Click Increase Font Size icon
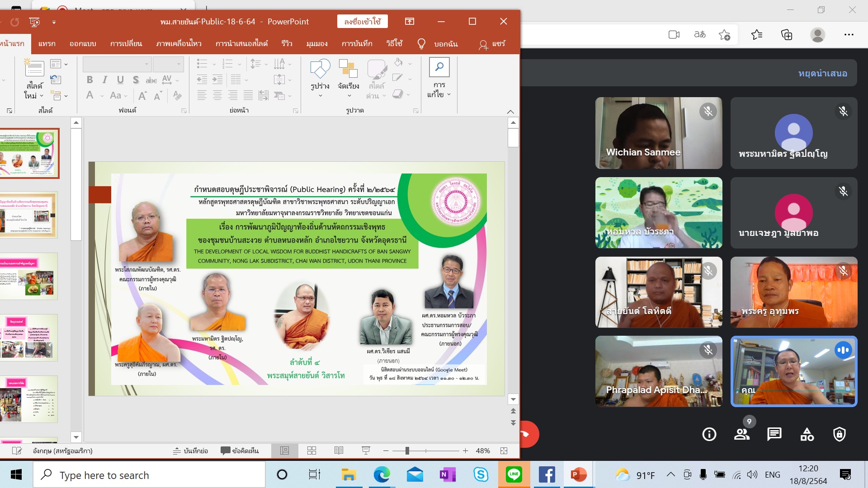The width and height of the screenshot is (868, 488). (x=142, y=95)
